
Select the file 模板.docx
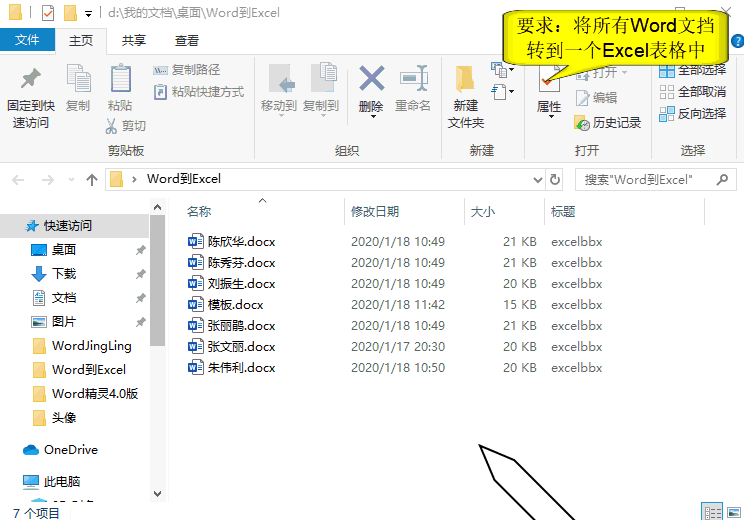235,305
